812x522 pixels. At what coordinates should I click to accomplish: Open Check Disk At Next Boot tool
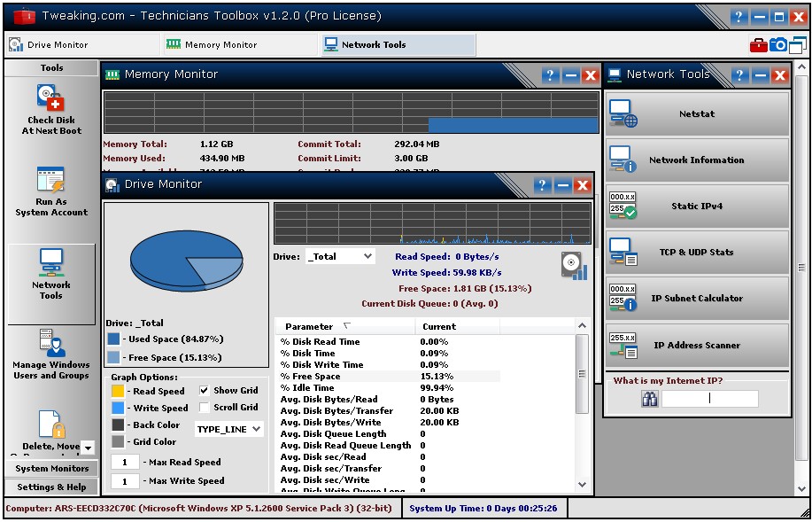[x=51, y=110]
